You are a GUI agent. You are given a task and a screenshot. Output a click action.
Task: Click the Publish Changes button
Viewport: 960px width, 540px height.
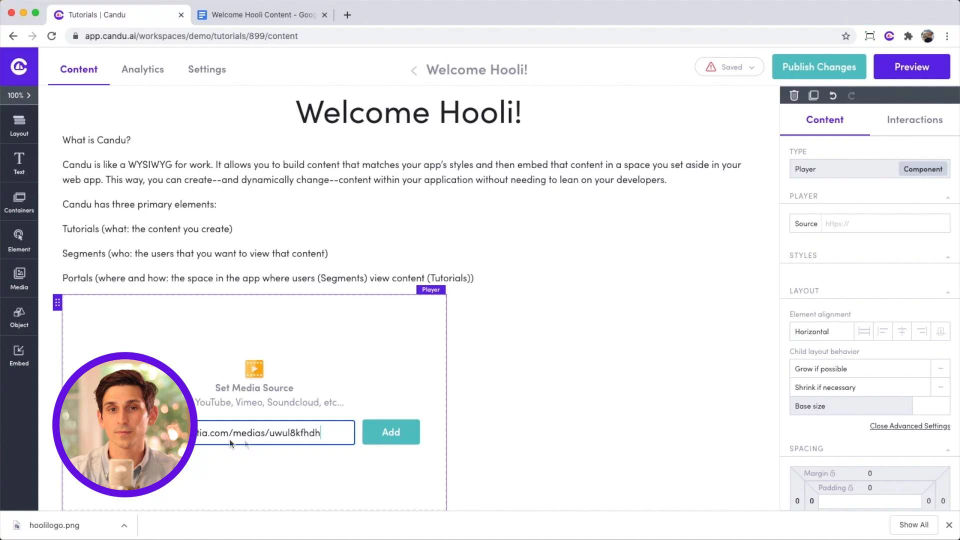pos(819,67)
